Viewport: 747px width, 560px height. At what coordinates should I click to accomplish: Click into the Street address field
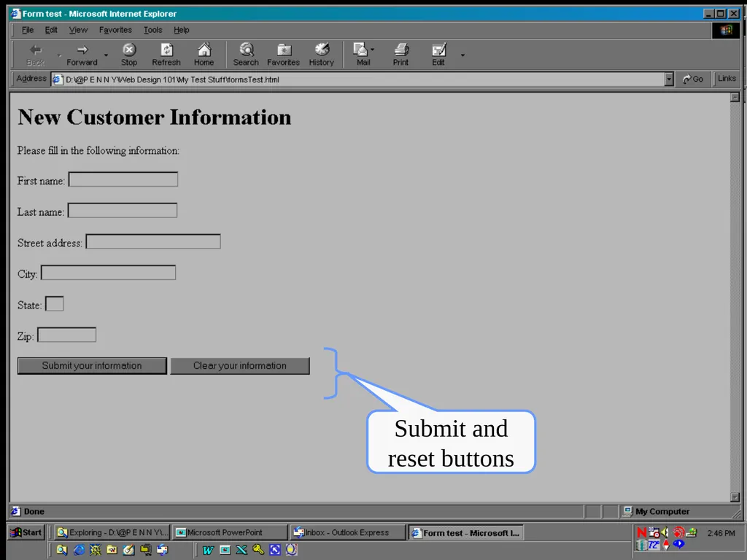coord(153,241)
